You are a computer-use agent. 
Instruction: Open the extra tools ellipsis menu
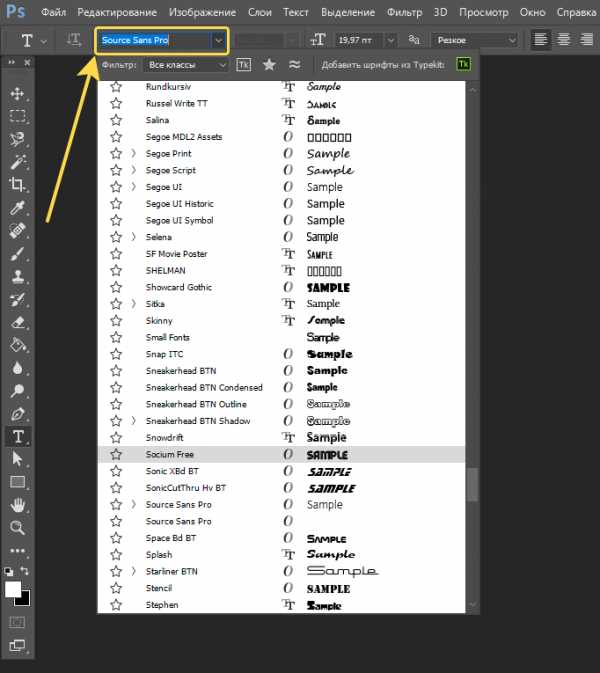coord(17,551)
